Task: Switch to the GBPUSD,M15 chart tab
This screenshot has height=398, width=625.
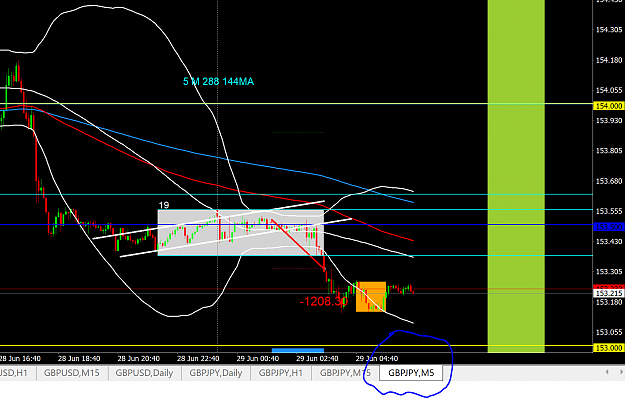Action: click(x=71, y=373)
